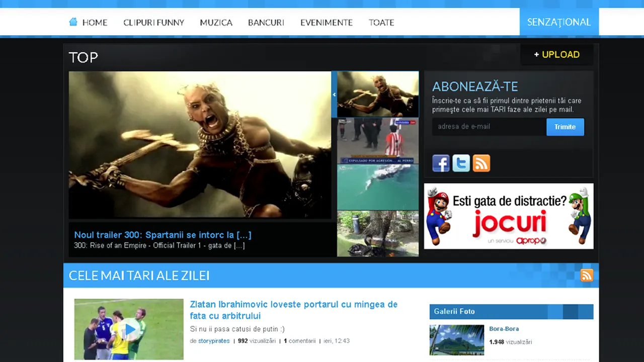Select the football referee video thumbnail
The width and height of the screenshot is (644, 362).
(x=377, y=141)
